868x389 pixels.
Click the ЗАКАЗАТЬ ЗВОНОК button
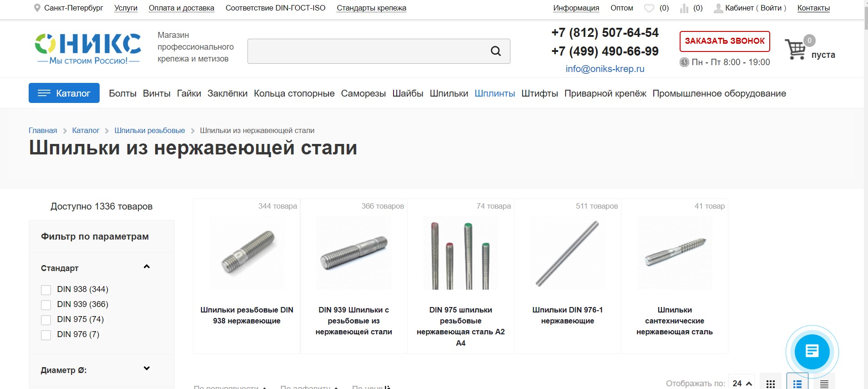(725, 41)
